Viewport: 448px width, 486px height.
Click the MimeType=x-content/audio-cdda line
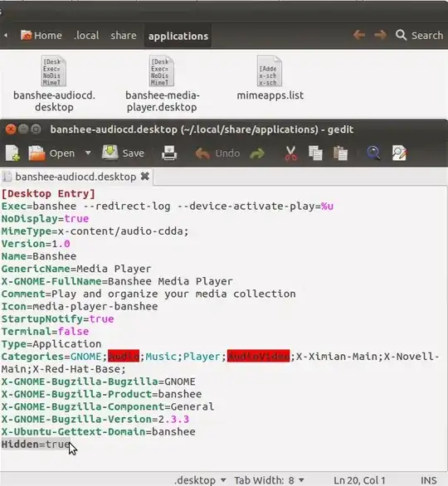pos(95,231)
